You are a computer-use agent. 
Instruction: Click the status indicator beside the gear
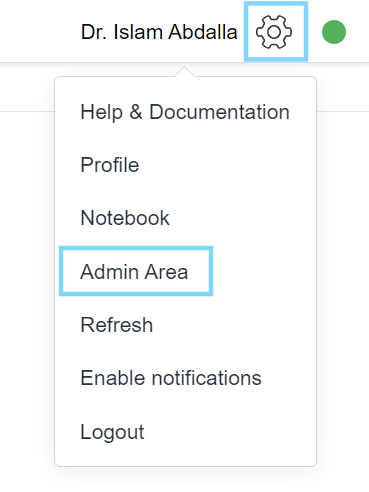point(334,32)
